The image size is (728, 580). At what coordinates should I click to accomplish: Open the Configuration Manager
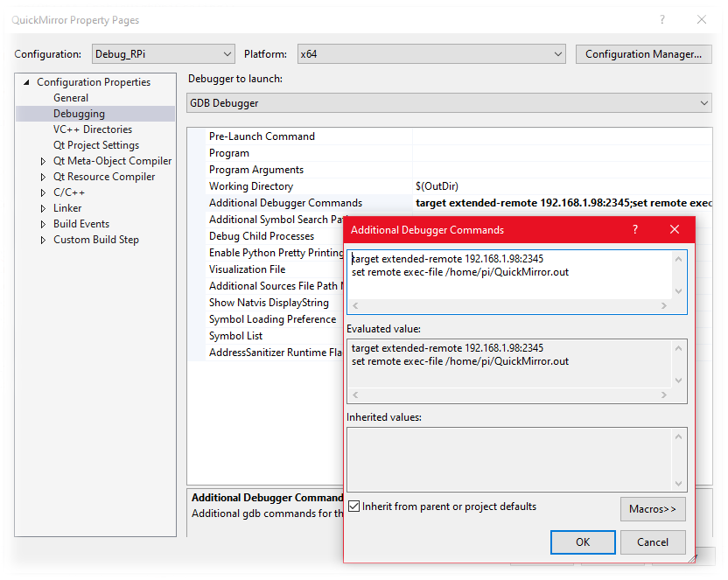(x=643, y=54)
